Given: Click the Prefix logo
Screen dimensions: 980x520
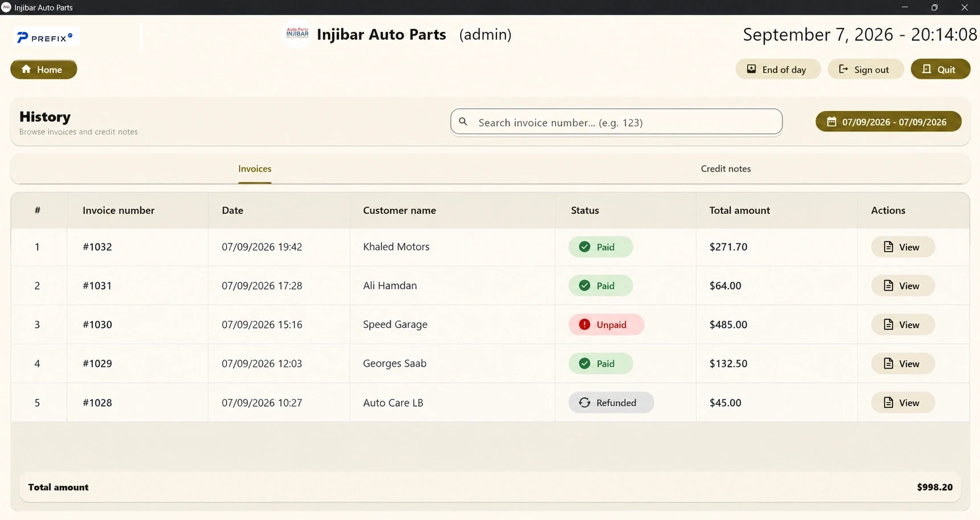Looking at the screenshot, I should [46, 38].
